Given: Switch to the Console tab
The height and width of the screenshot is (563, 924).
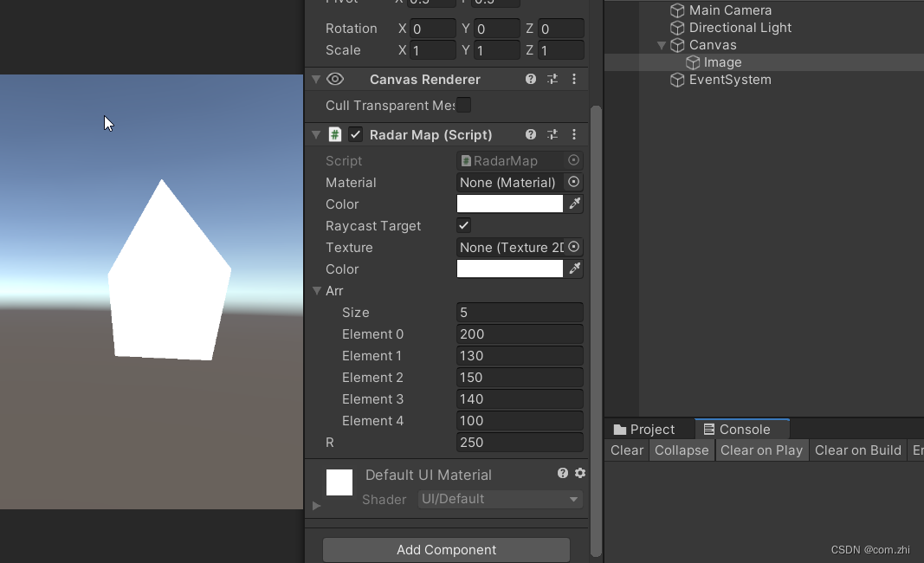Looking at the screenshot, I should [742, 429].
